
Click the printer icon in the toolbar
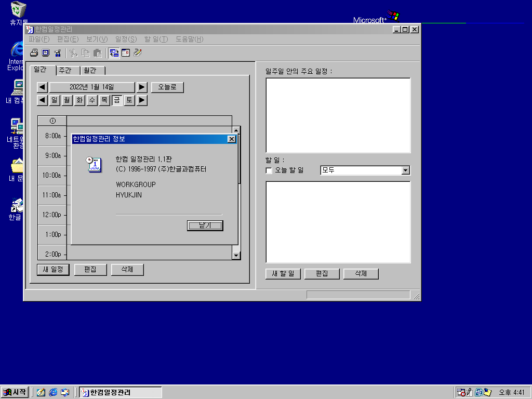[34, 53]
